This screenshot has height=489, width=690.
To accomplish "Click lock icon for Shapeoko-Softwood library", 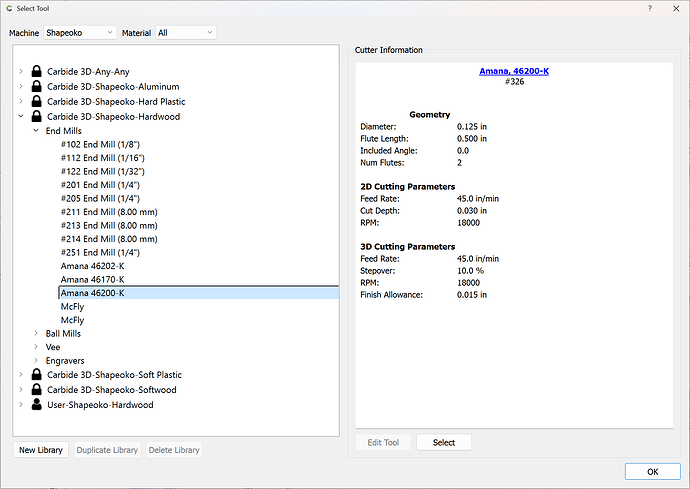I will (x=37, y=390).
